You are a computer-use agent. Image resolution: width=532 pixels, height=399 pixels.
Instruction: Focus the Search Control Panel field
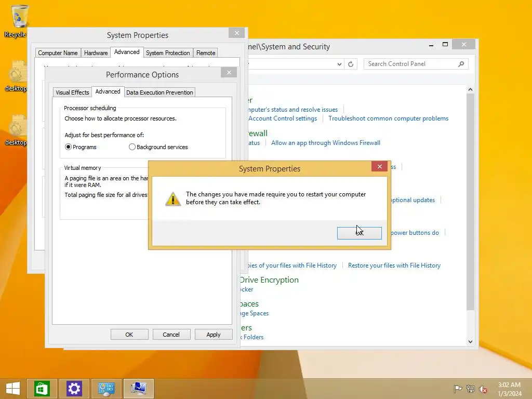click(416, 64)
